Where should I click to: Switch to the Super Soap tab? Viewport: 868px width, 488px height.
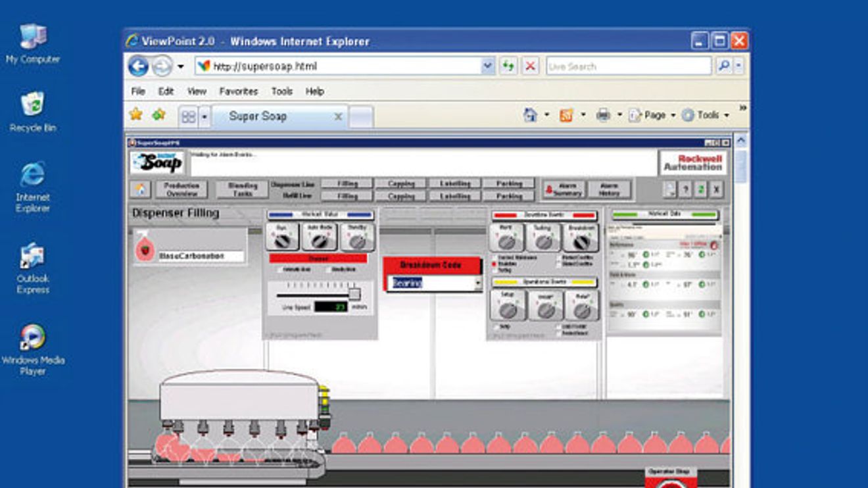click(280, 116)
